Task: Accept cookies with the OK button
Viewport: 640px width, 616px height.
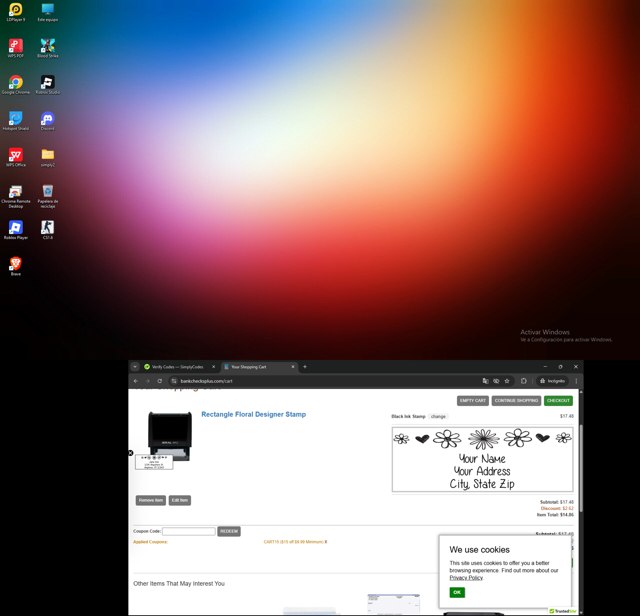Action: (x=457, y=592)
